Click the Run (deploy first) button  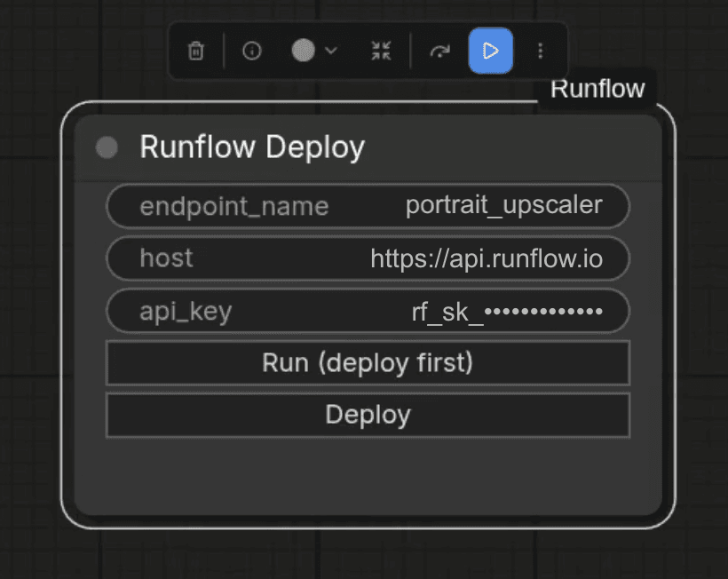click(368, 362)
